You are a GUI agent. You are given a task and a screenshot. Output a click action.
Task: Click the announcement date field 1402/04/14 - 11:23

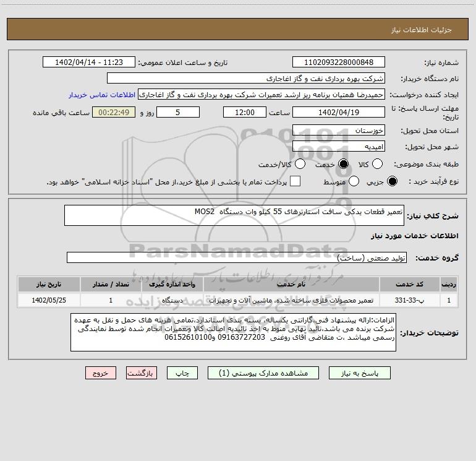[89, 62]
